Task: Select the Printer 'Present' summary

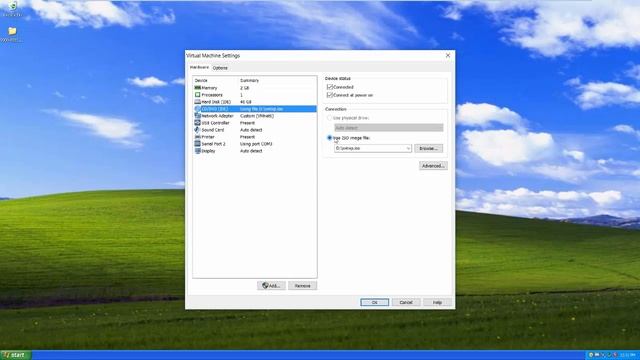Action: pos(247,137)
